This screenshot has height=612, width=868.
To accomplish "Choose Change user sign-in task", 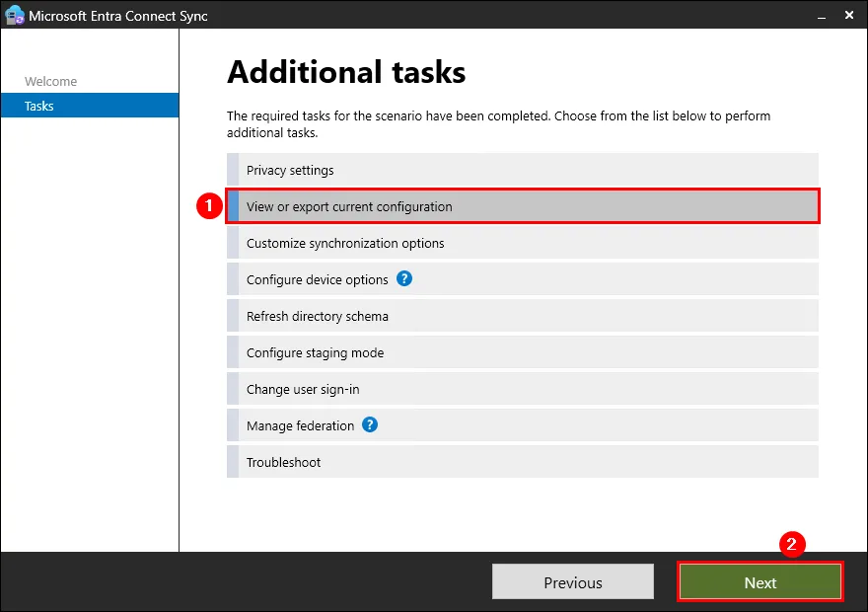I will (x=523, y=389).
